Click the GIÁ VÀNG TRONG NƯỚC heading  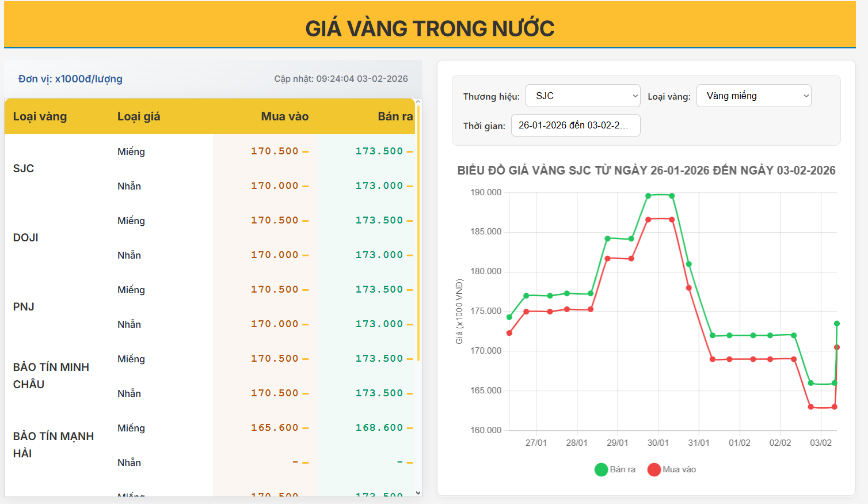click(x=430, y=28)
